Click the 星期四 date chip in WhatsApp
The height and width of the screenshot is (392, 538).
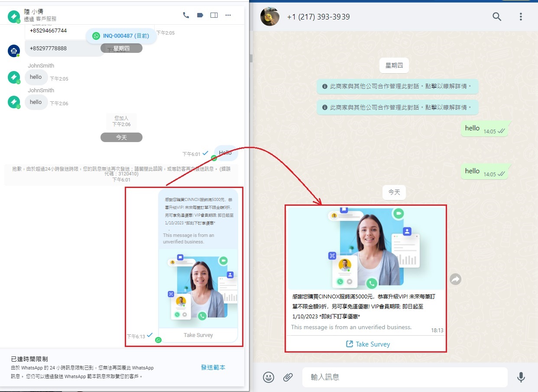point(394,65)
